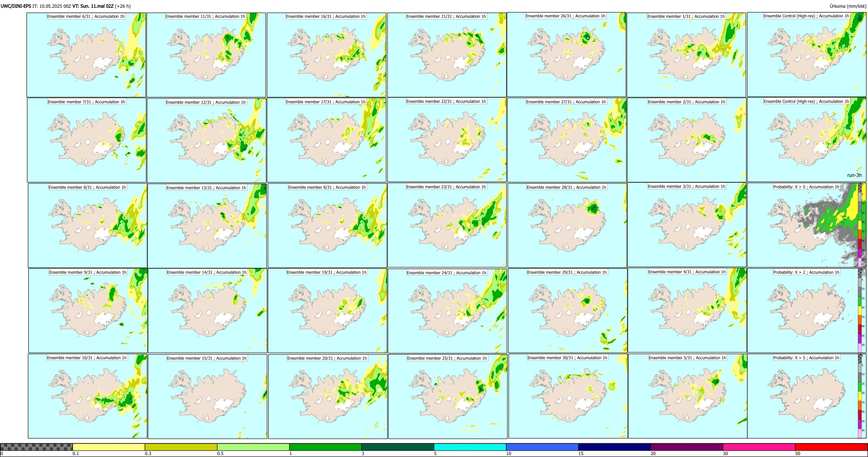View the Ensemble member 26/31 map
Viewport: 868px width, 457px height.
566,54
